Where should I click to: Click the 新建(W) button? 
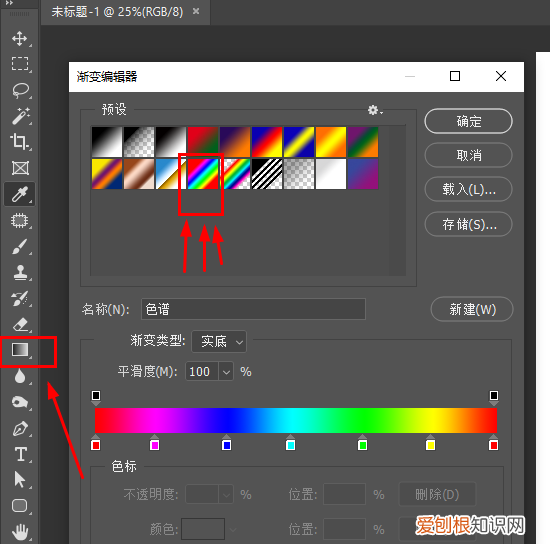(x=472, y=309)
